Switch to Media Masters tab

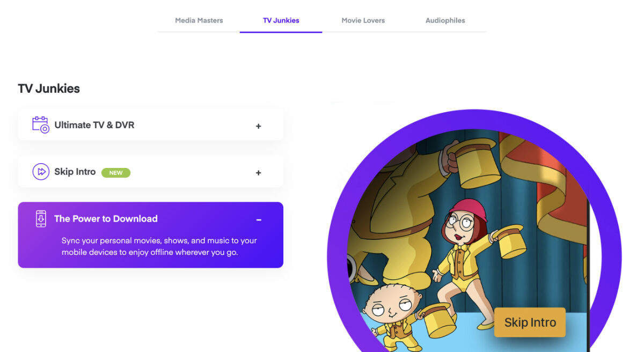coord(199,20)
